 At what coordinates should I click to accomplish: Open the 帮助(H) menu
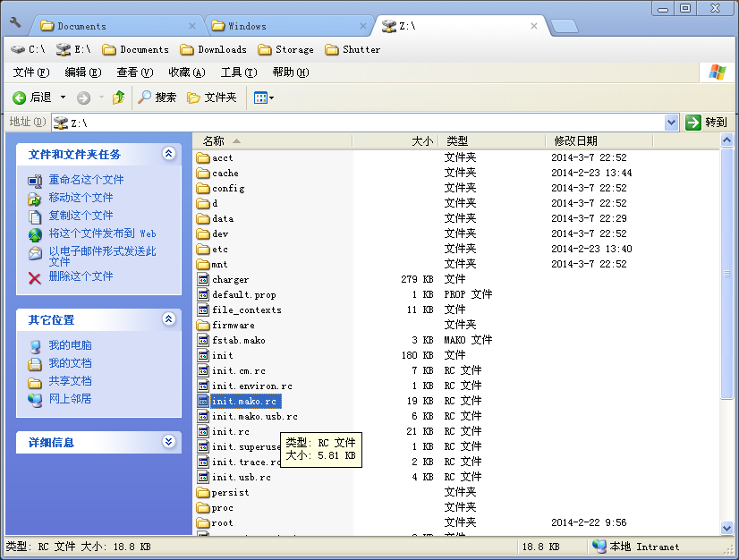(x=291, y=72)
